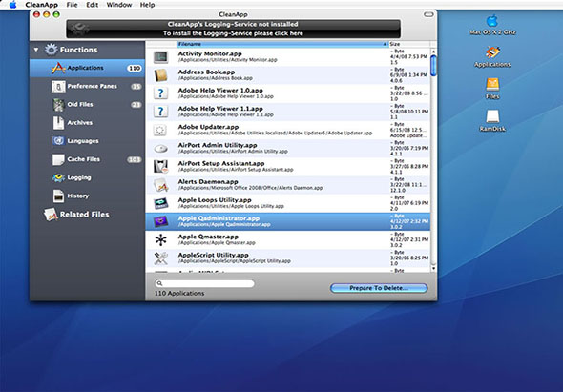Screen dimensions: 563x392
Task: Click the search magnifier icon
Action: pos(159,283)
